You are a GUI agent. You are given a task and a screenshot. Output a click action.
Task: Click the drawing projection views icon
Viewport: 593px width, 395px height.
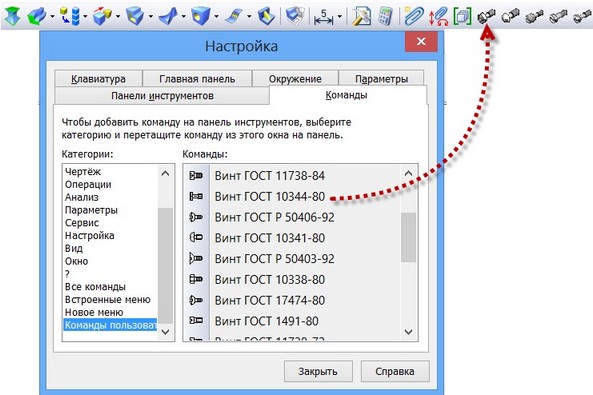click(295, 16)
